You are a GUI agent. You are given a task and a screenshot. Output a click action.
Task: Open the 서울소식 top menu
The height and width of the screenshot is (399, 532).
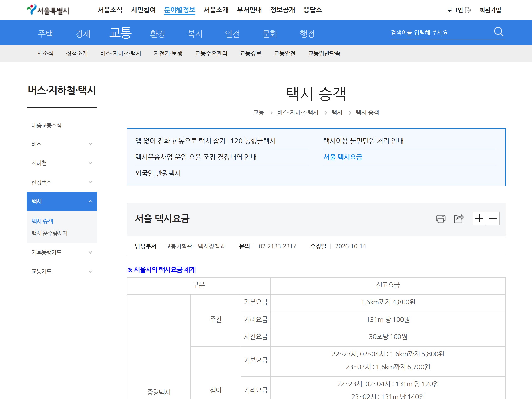(110, 10)
